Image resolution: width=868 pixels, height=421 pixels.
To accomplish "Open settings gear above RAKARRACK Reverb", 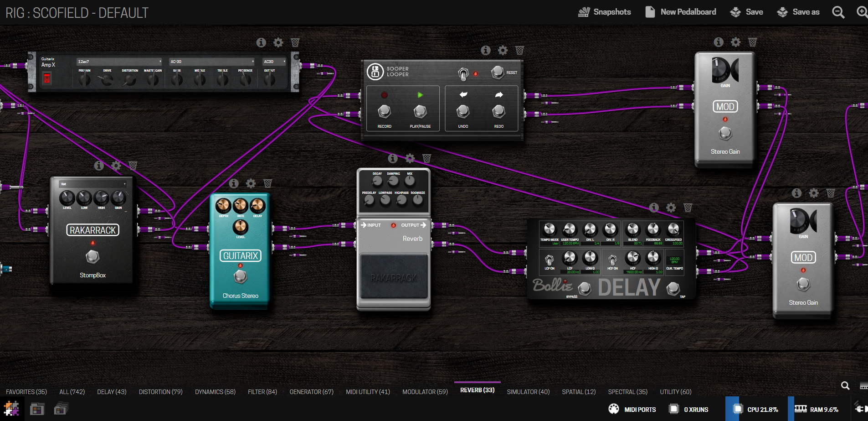I will (x=410, y=158).
